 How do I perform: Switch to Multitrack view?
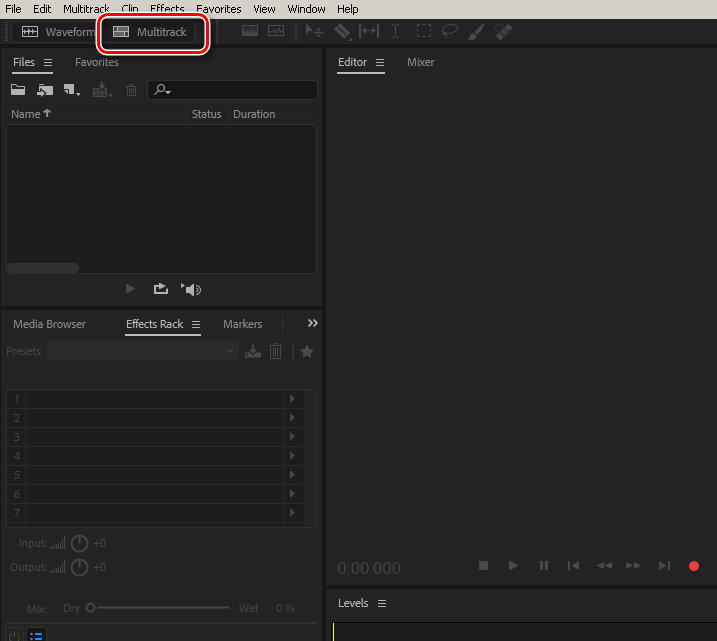(x=150, y=32)
